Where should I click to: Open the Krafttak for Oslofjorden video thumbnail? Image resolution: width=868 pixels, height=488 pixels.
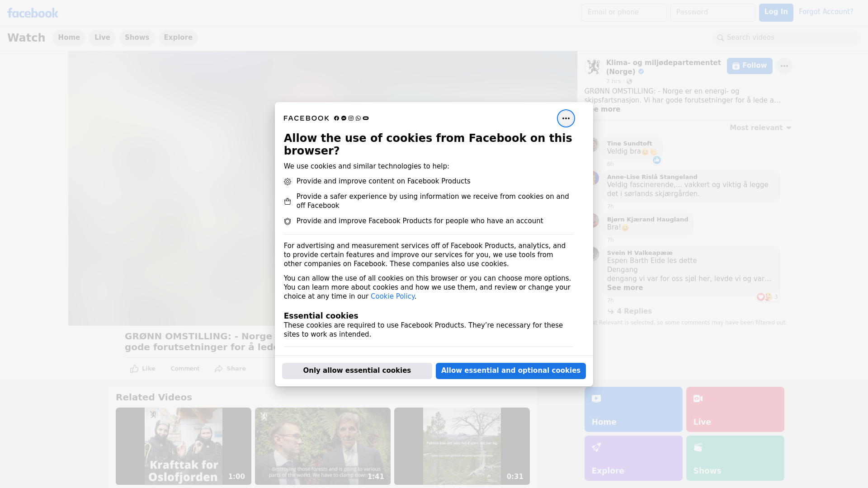[x=183, y=446]
